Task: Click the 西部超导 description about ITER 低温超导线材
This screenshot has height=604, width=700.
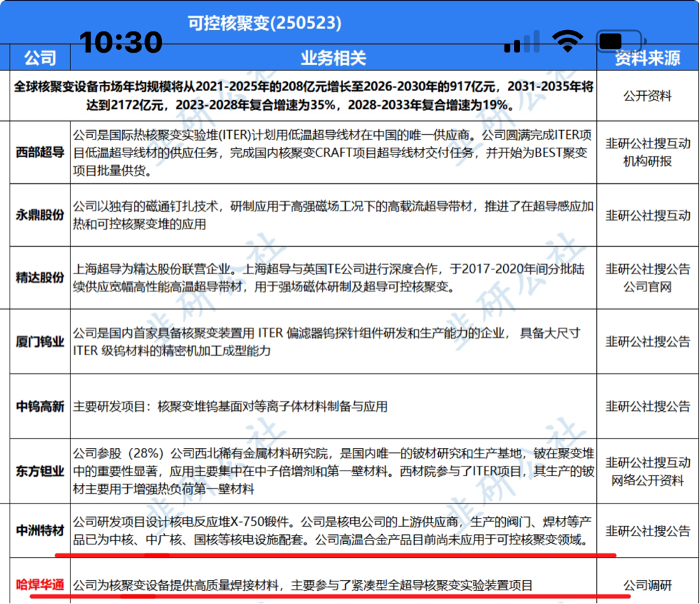Action: pos(333,153)
